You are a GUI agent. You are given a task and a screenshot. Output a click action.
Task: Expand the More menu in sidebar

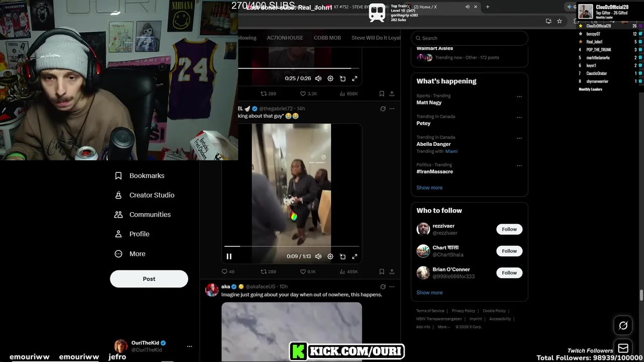[130, 254]
